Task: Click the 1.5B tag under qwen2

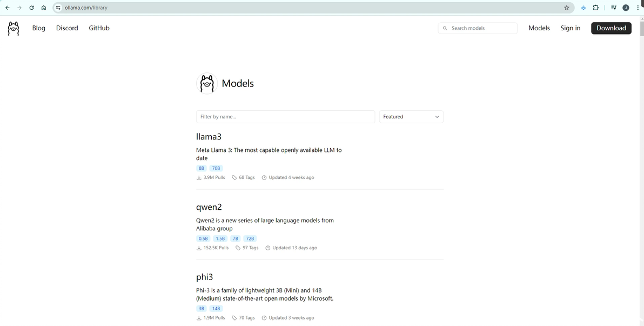Action: click(x=220, y=238)
